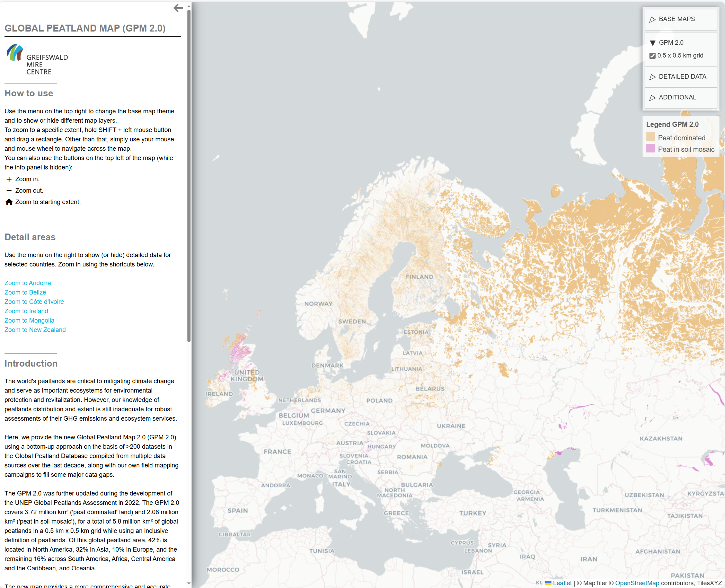
Task: Click the Zoom to Ireland link
Action: click(26, 311)
